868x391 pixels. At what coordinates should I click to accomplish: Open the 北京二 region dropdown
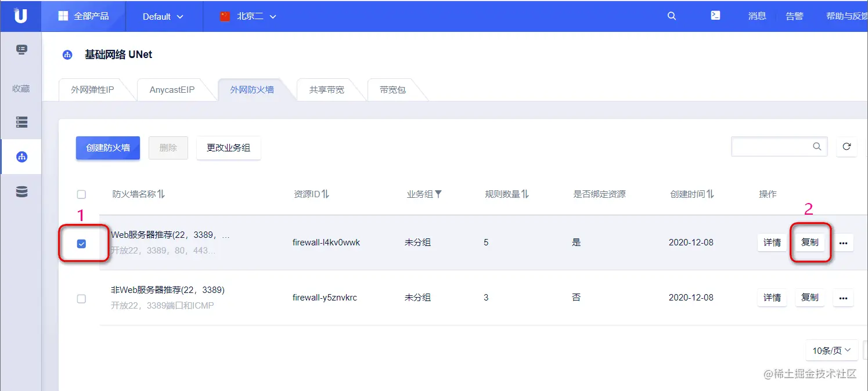[248, 16]
